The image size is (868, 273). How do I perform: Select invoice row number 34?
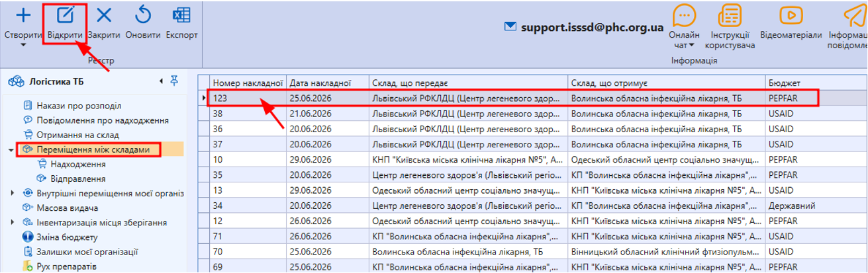click(534, 205)
